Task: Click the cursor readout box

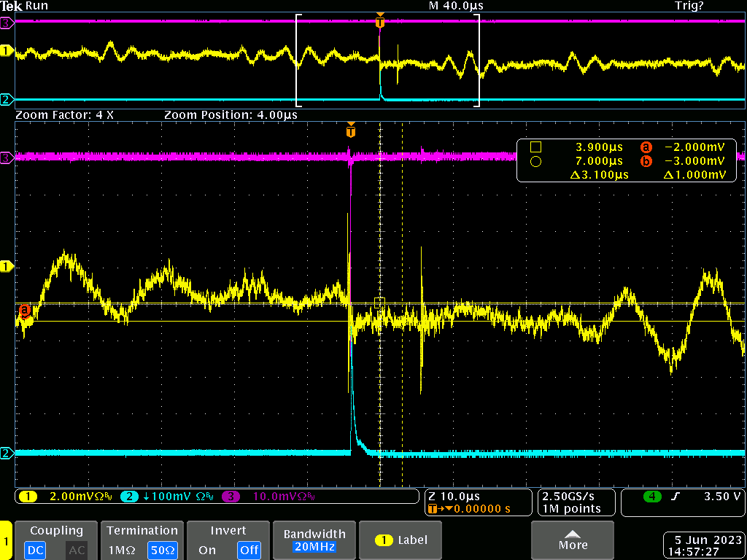Action: (628, 160)
